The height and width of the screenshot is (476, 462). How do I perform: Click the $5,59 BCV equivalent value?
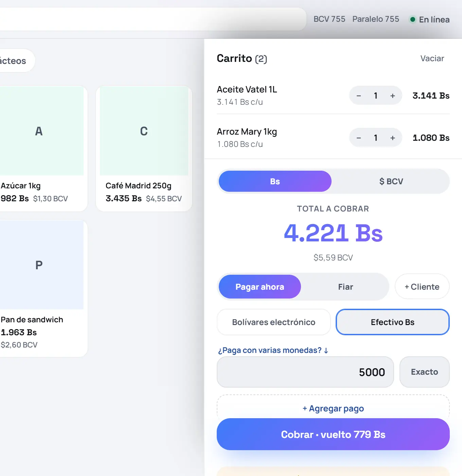pyautogui.click(x=333, y=258)
